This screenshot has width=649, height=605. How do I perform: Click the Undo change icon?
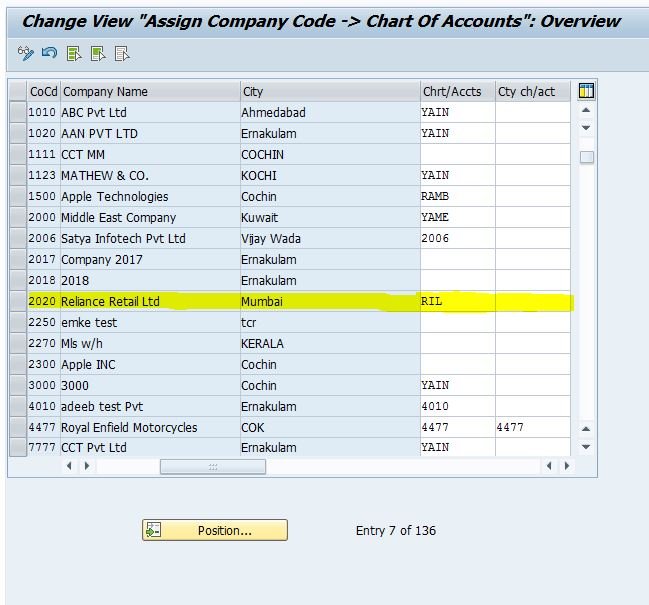(x=50, y=53)
